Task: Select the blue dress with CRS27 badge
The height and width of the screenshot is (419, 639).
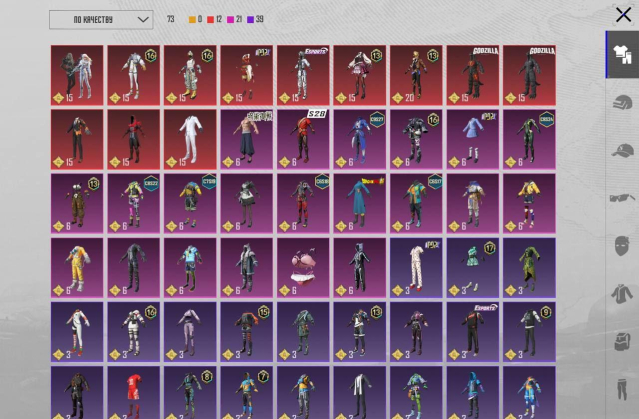Action: coord(360,139)
